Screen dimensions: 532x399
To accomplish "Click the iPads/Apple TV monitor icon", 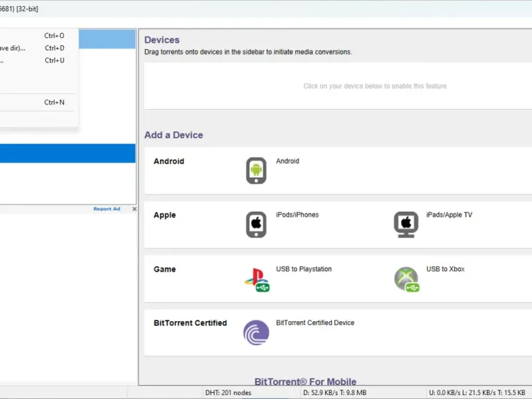I will click(x=406, y=224).
